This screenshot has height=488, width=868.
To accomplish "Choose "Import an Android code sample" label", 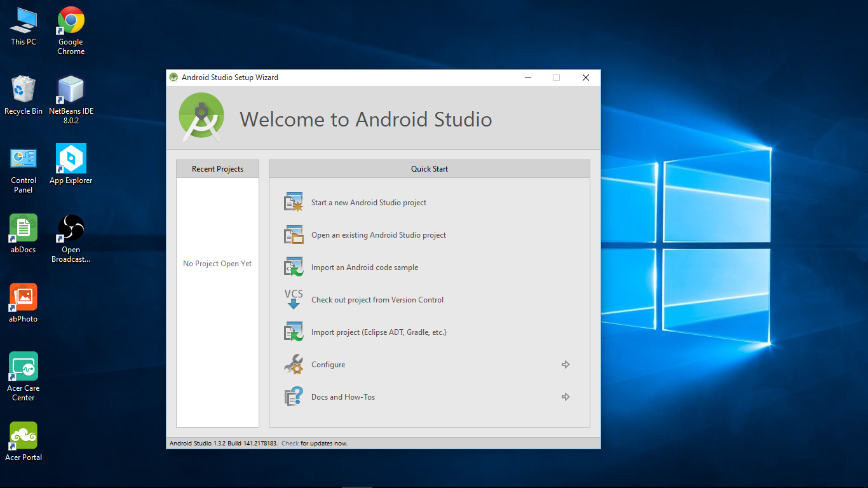I will coord(365,268).
